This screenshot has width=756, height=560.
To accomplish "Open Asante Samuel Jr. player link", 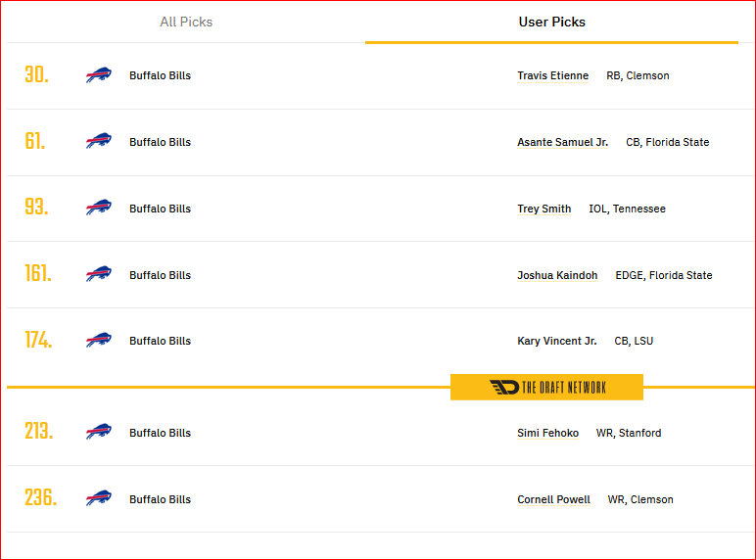I will point(562,142).
